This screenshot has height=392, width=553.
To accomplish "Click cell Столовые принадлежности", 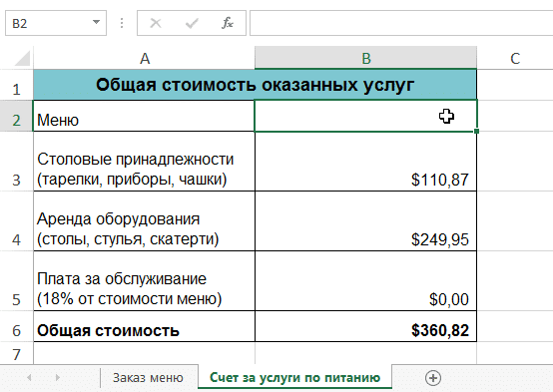I will 144,162.
